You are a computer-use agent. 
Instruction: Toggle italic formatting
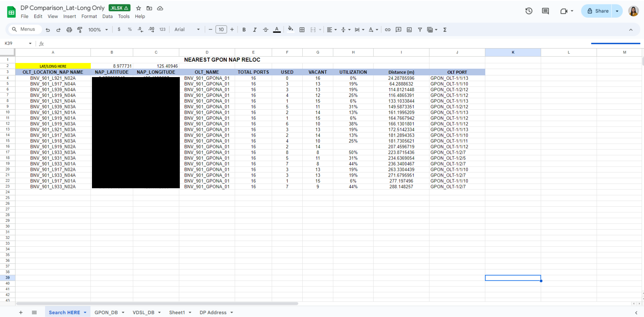tap(255, 30)
